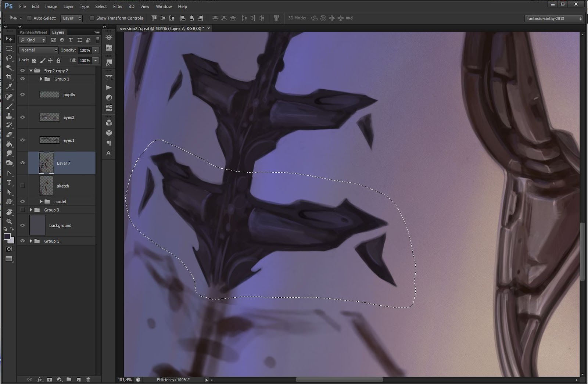Viewport: 588px width, 384px height.
Task: Hide Layer 7 visibility
Action: pyautogui.click(x=22, y=163)
